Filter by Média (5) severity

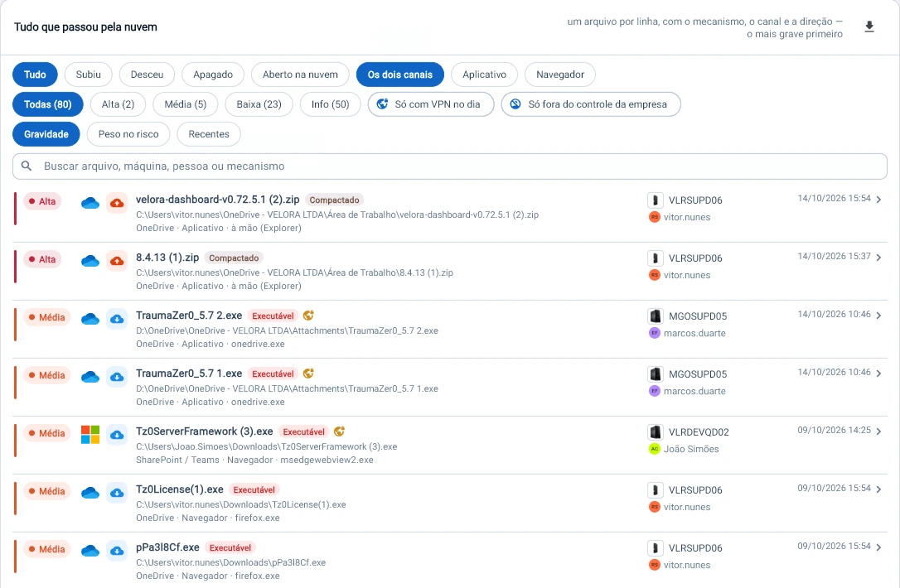186,104
